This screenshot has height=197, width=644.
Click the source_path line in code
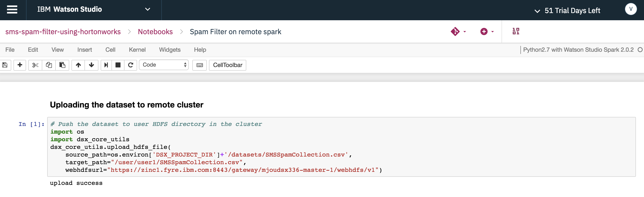209,155
